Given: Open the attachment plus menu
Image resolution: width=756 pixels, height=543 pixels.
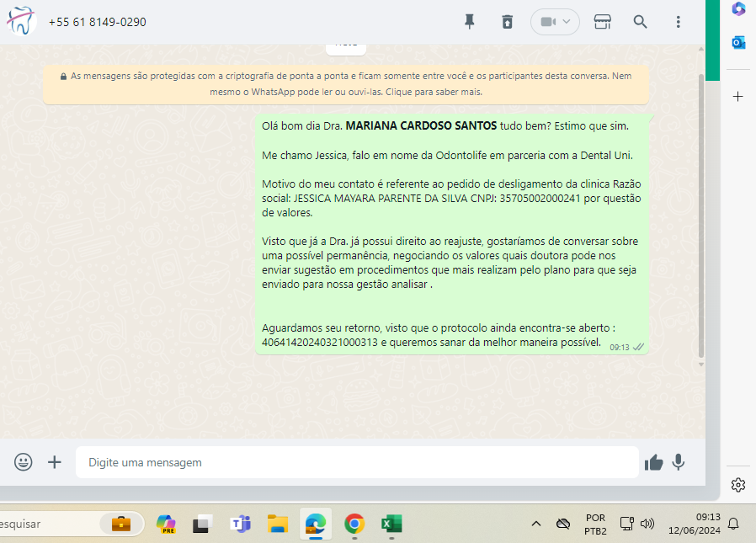Looking at the screenshot, I should 55,462.
